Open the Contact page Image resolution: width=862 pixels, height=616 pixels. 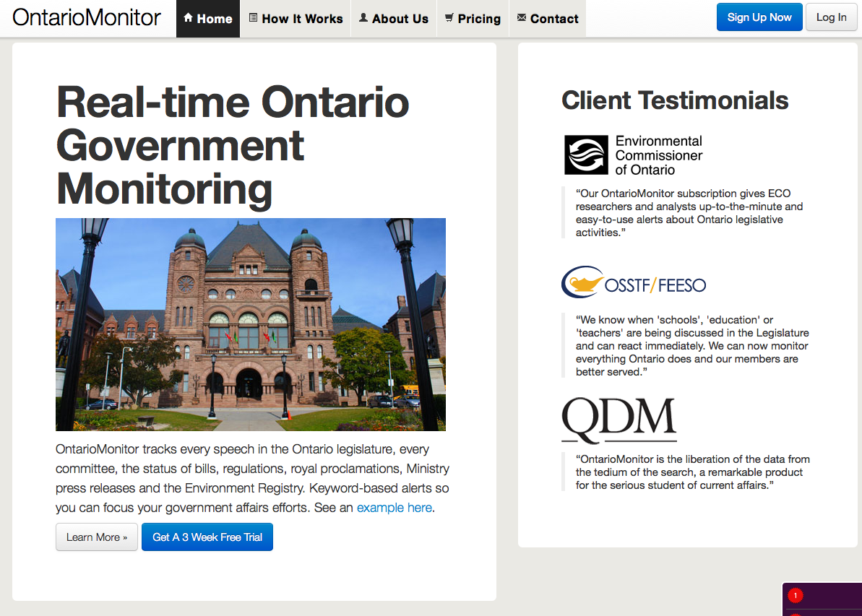coord(548,19)
